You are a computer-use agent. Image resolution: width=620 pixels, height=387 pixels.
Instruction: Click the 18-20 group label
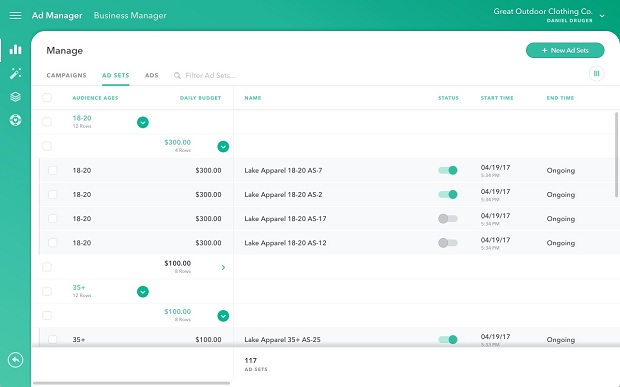pyautogui.click(x=82, y=118)
